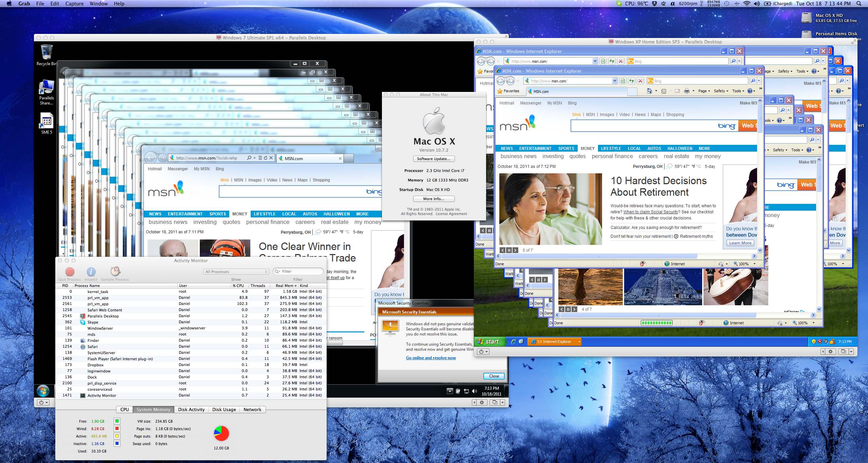Viewport: 868px width, 463px height.
Task: Select Skype row in Activity Monitor
Action: [x=191, y=322]
